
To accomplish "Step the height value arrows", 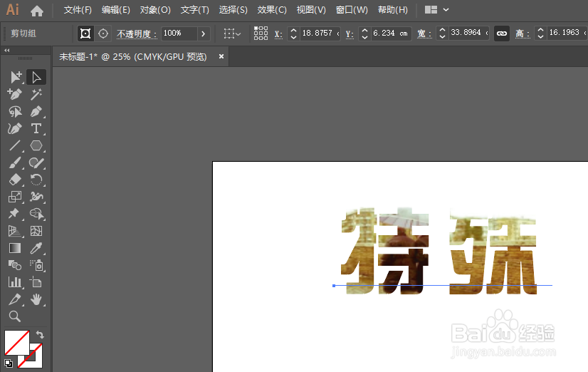I will tap(540, 33).
